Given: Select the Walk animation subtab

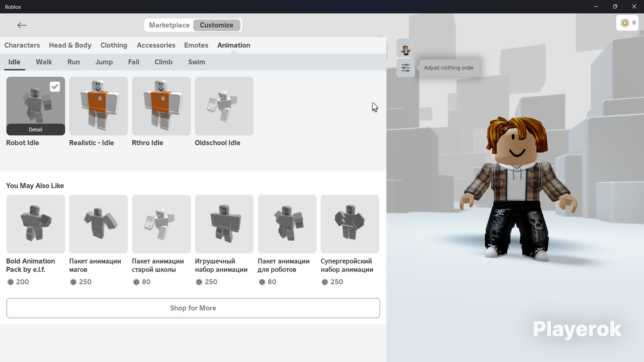Looking at the screenshot, I should coord(44,62).
